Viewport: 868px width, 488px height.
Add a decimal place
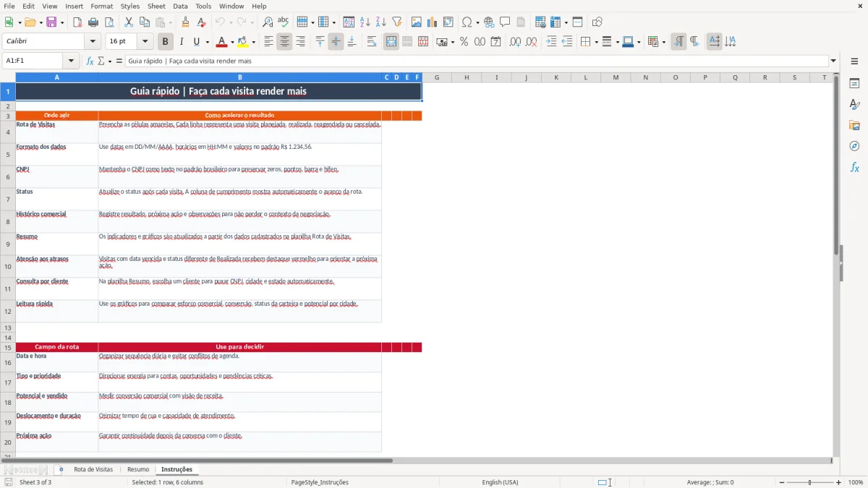[515, 42]
